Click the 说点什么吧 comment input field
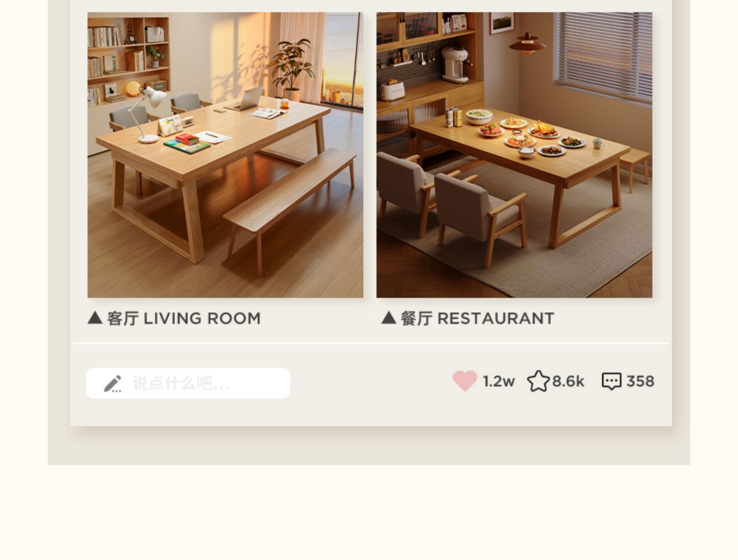Viewport: 738px width, 560px height. coord(188,383)
